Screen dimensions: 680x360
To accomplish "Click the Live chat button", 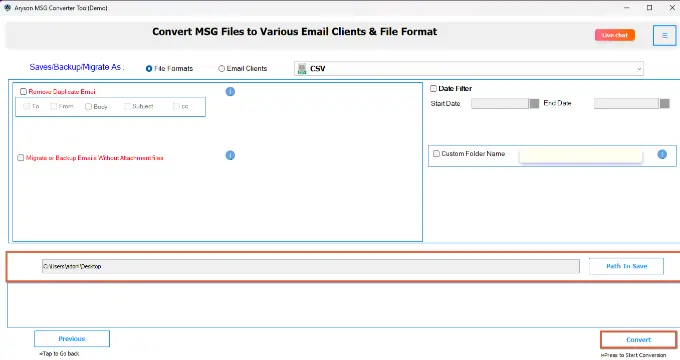I will [x=615, y=35].
